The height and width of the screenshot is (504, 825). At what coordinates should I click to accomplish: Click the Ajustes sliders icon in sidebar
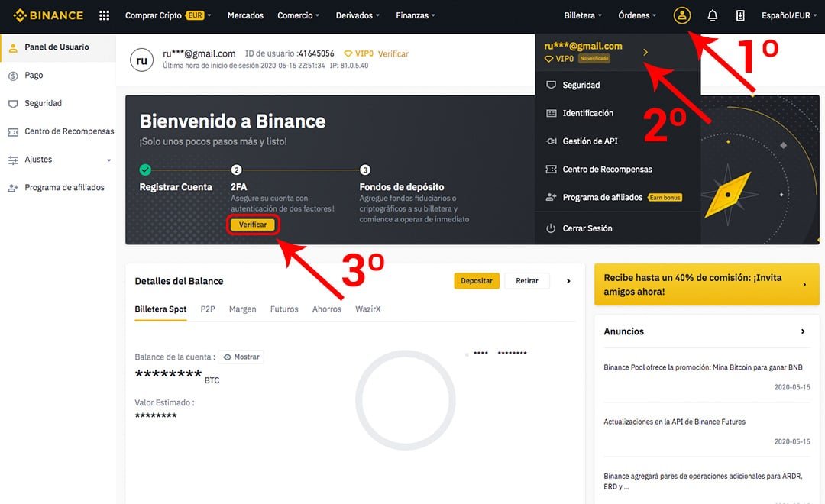pyautogui.click(x=13, y=160)
